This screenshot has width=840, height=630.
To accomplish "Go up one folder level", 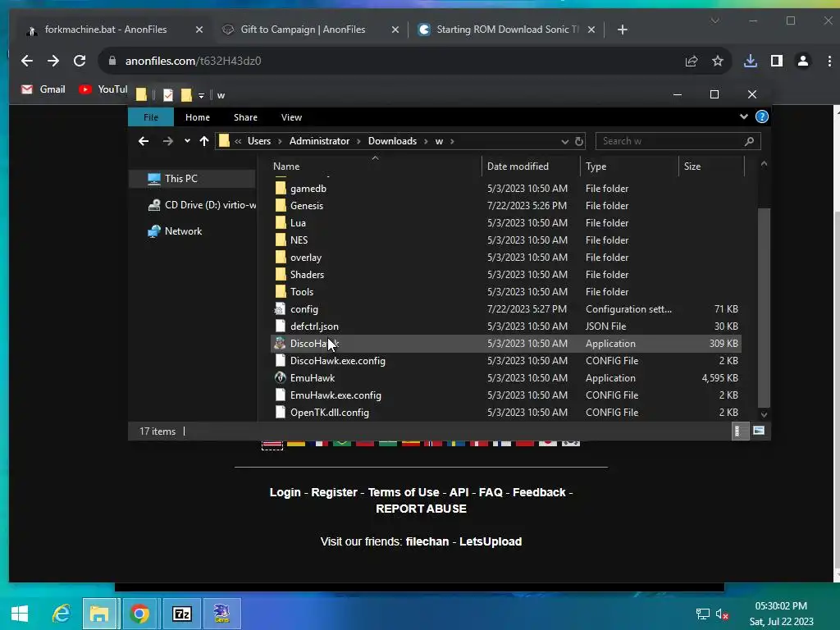I will point(204,141).
